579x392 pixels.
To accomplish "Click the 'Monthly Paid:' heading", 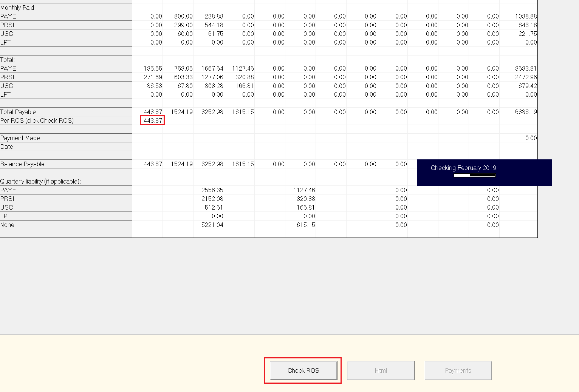I will pyautogui.click(x=18, y=8).
